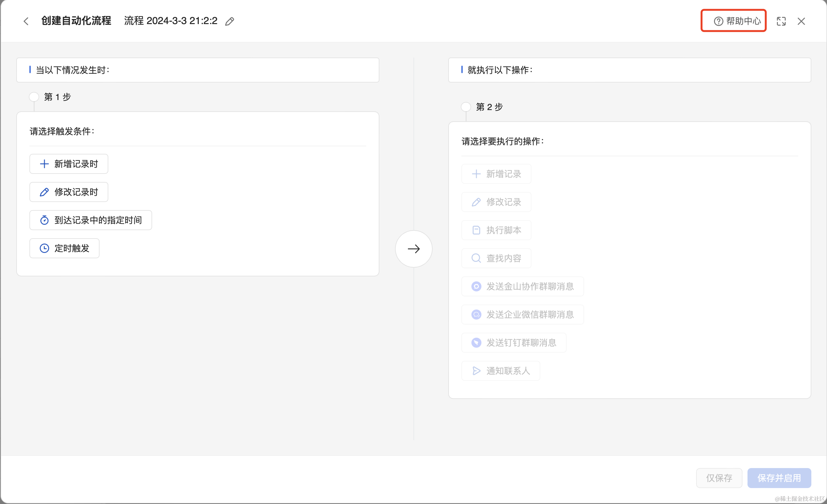Viewport: 827px width, 504px height.
Task: Close the automation dialog
Action: pos(801,21)
